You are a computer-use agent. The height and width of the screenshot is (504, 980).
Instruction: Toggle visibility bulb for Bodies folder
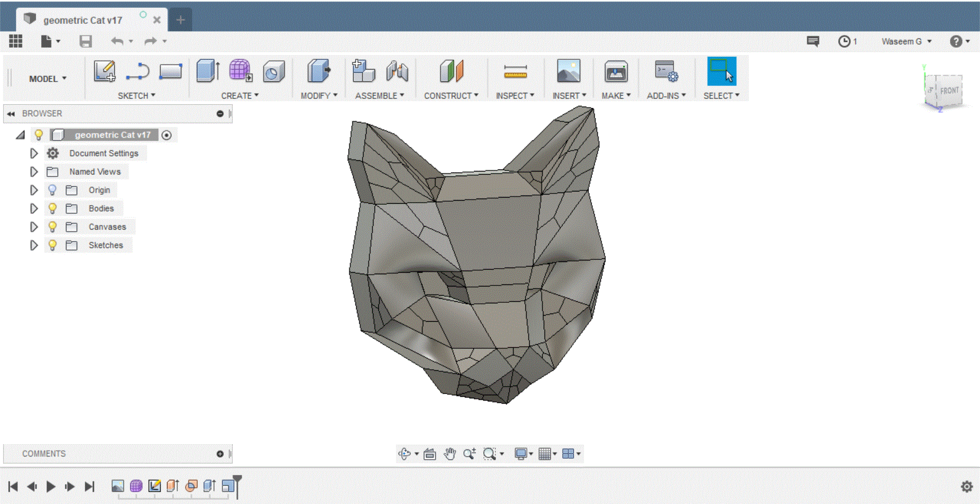point(52,208)
